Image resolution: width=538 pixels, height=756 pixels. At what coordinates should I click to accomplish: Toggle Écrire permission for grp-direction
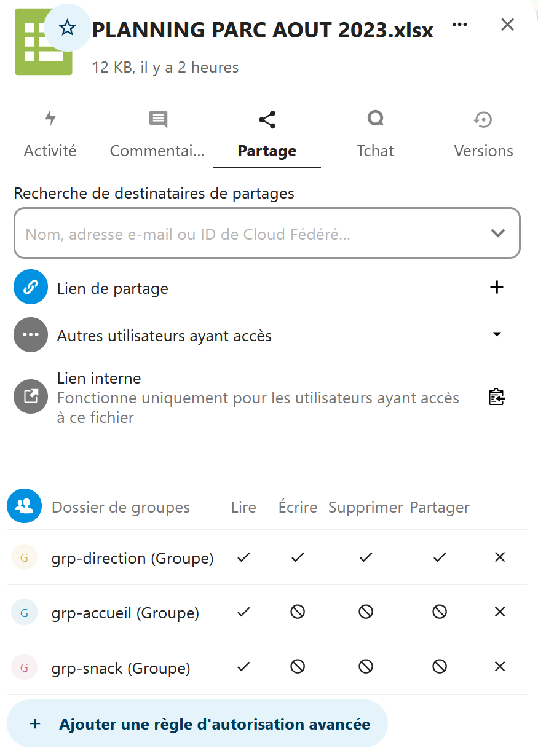click(298, 557)
